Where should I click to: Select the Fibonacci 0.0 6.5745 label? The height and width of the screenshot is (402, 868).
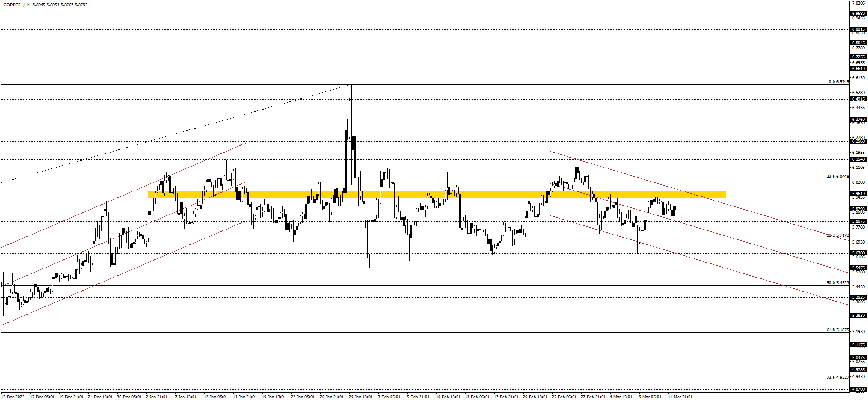(x=839, y=82)
